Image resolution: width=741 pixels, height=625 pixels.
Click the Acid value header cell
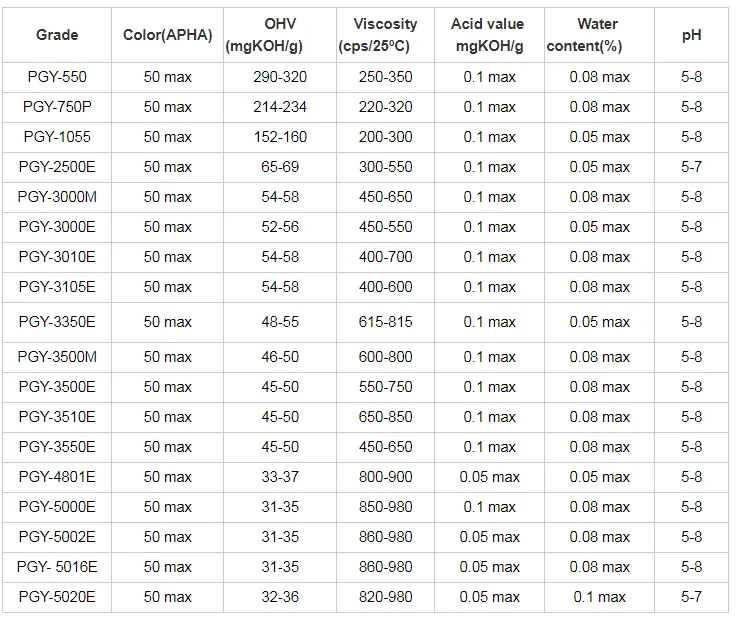[x=489, y=35]
